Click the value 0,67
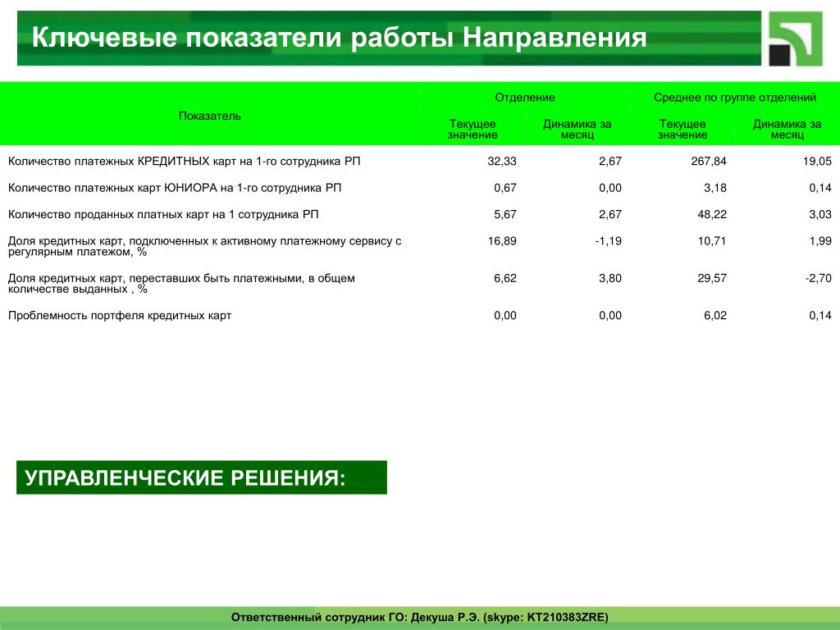The height and width of the screenshot is (630, 840). (505, 188)
